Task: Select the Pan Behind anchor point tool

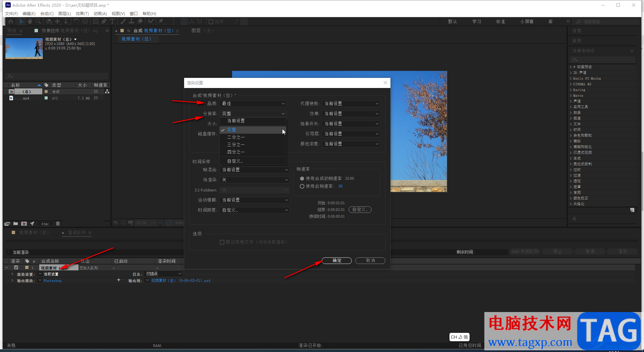Action: point(85,21)
